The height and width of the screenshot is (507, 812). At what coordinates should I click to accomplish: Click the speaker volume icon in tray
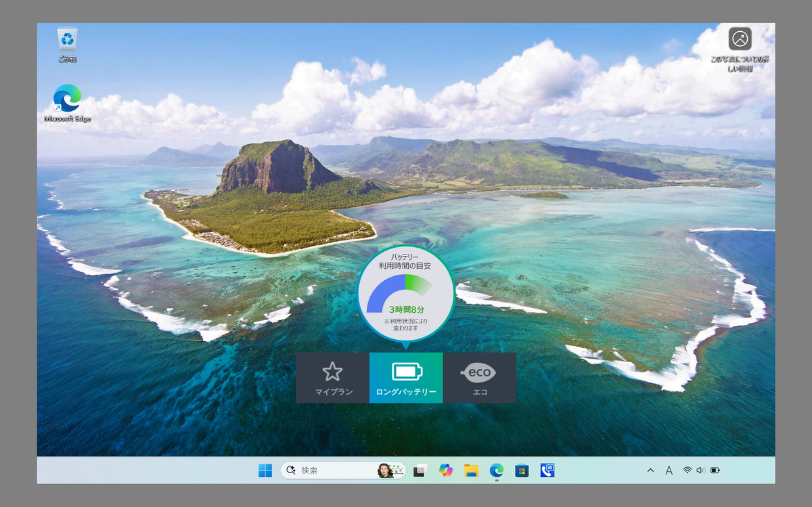pos(700,470)
